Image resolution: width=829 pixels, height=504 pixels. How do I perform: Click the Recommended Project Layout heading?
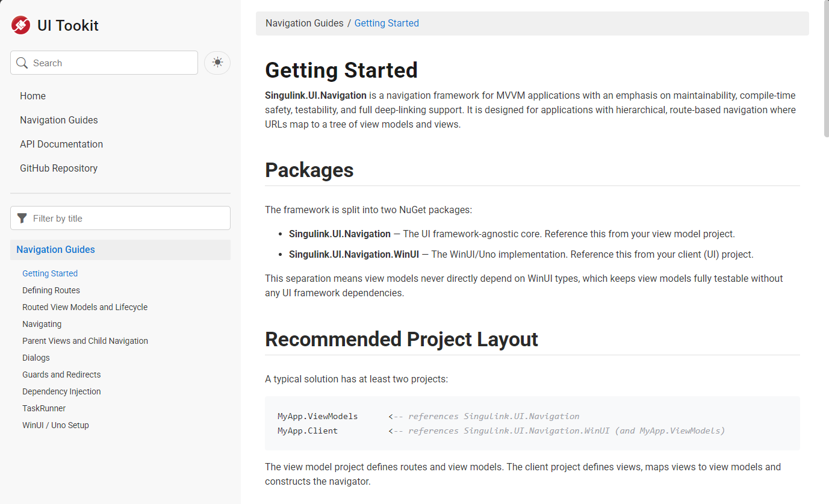402,340
